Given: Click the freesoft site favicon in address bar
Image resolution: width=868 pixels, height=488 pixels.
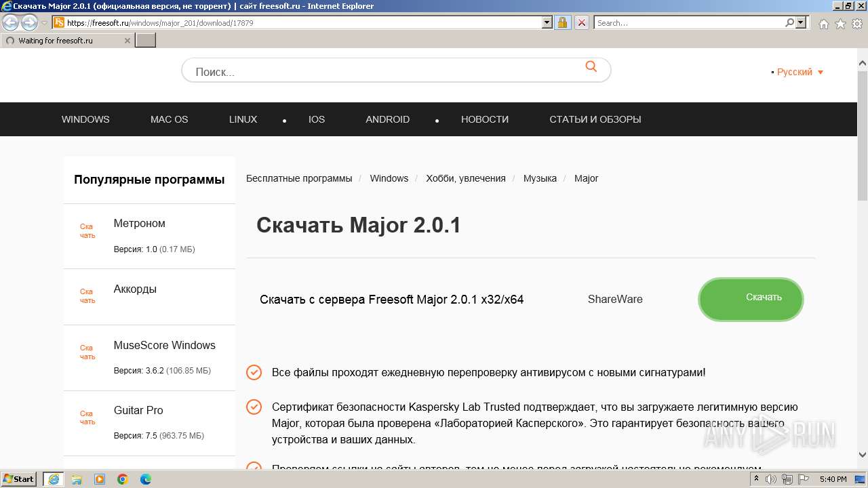Looking at the screenshot, I should 59,22.
